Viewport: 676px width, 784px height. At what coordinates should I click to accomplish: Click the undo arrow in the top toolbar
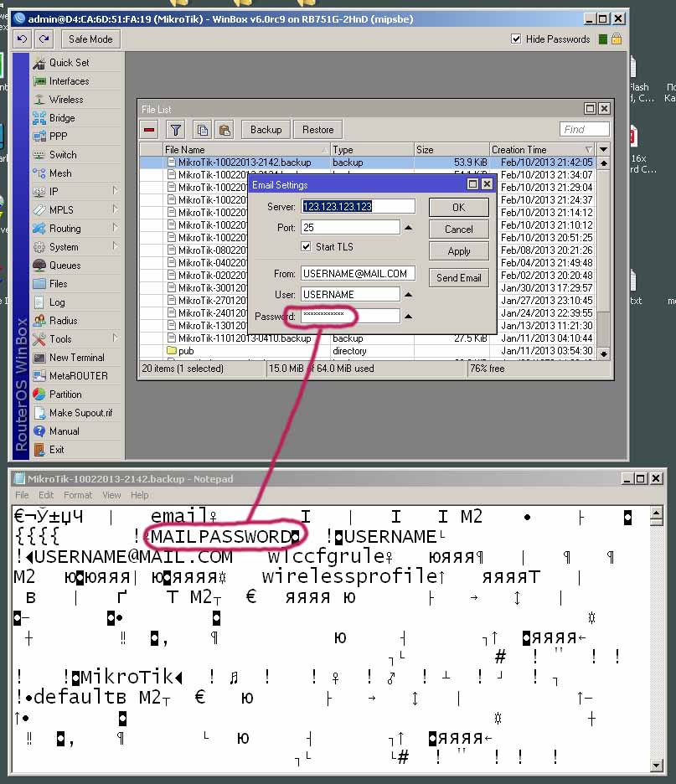(21, 38)
